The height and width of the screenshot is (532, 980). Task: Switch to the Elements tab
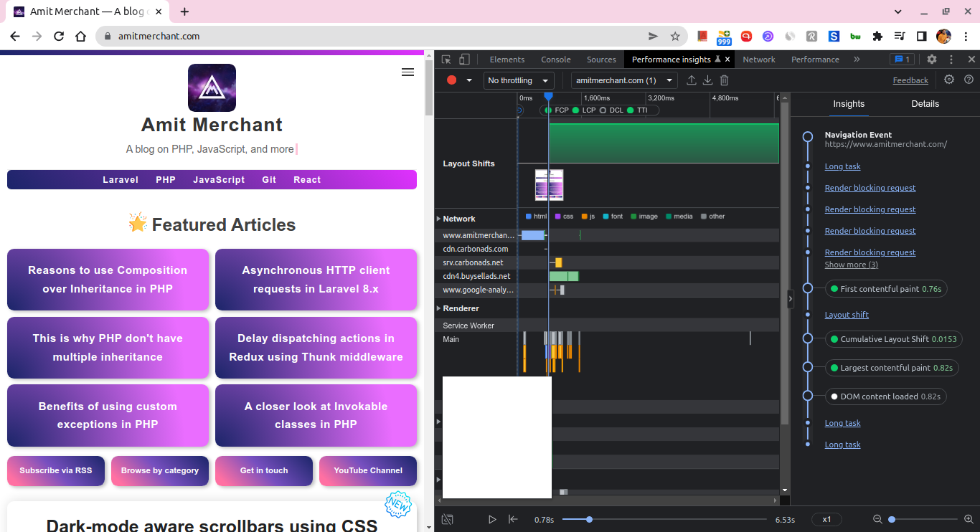[507, 60]
